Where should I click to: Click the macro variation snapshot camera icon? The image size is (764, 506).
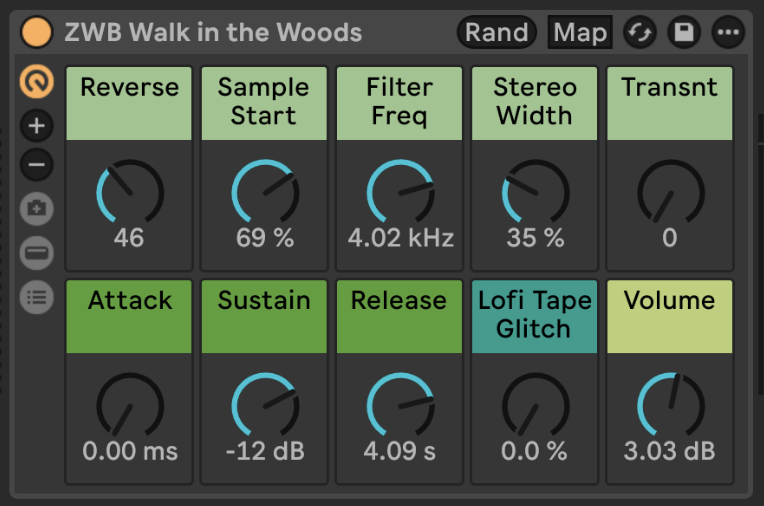click(x=37, y=209)
